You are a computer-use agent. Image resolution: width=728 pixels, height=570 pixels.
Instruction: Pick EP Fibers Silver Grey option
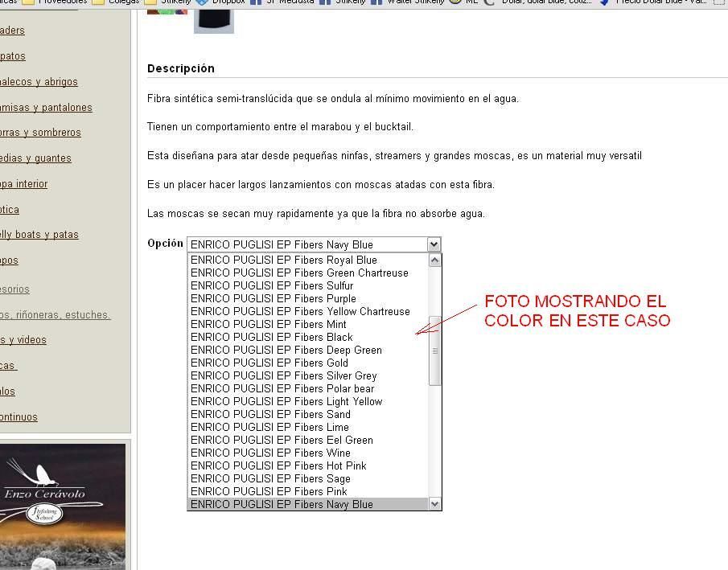tap(308, 375)
